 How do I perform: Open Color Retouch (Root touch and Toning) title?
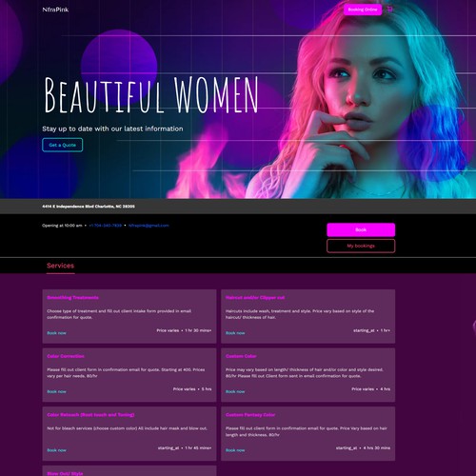[x=90, y=415]
